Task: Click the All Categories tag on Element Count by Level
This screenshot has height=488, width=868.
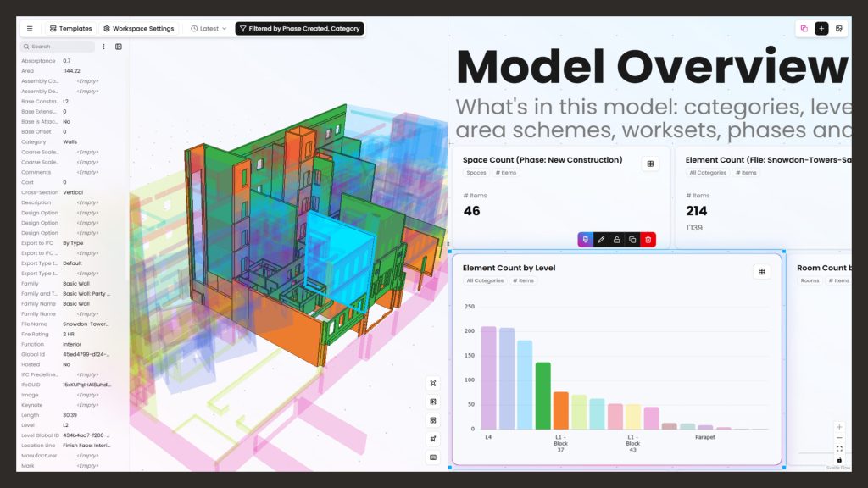Action: coord(485,280)
